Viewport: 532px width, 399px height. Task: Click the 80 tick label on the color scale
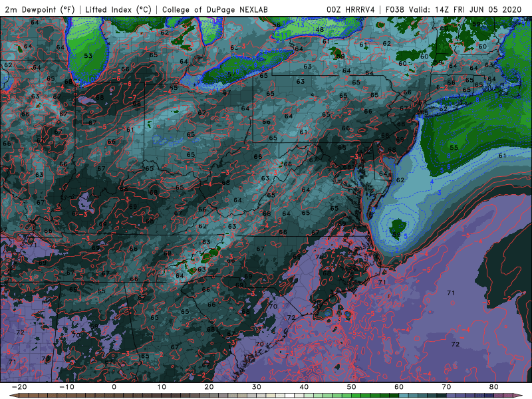coord(494,387)
